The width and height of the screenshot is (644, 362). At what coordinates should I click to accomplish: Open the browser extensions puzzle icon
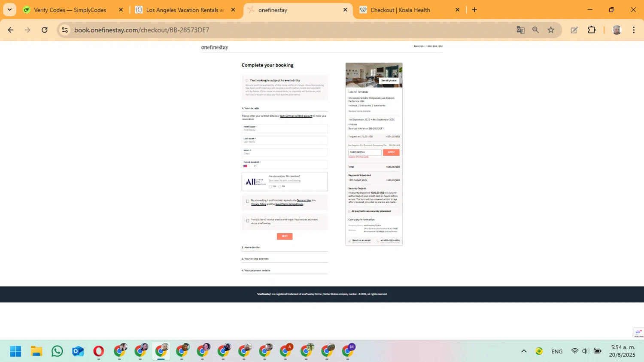coord(592,30)
